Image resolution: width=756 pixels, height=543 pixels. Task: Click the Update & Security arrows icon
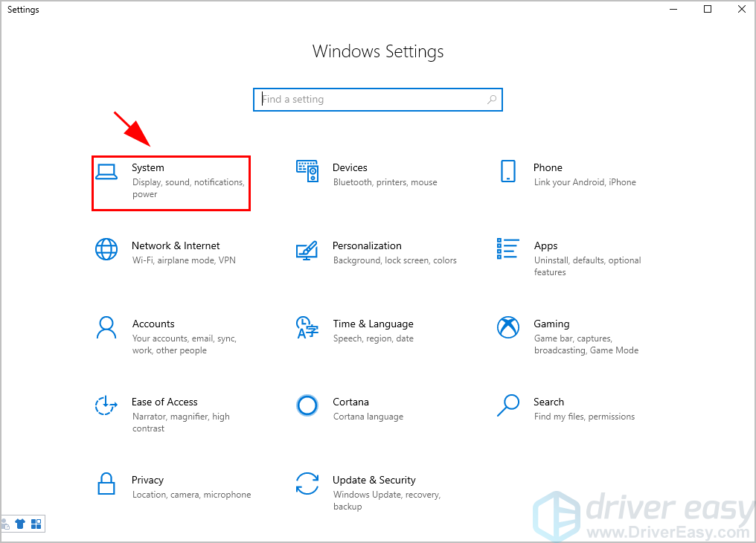tap(307, 483)
